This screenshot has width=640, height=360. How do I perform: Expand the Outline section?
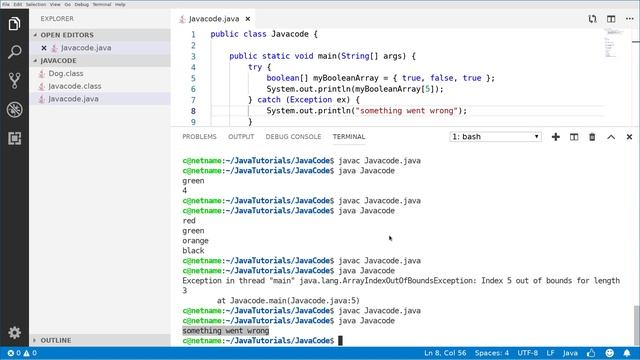pyautogui.click(x=100, y=340)
